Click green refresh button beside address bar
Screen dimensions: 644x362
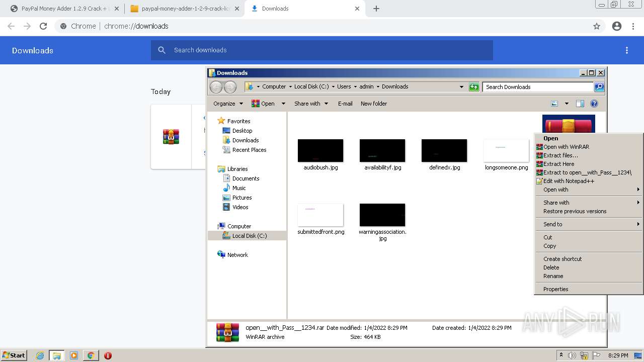point(474,86)
